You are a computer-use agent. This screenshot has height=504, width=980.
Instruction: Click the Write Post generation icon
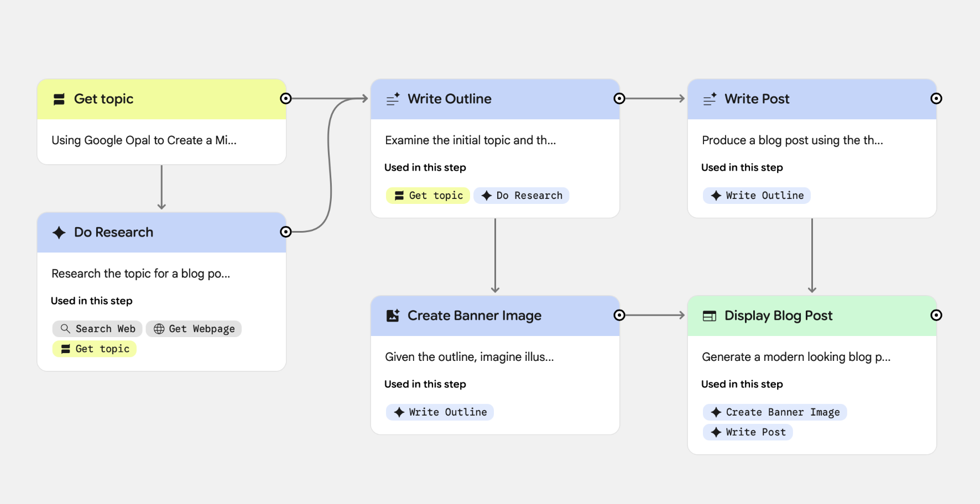tap(710, 98)
